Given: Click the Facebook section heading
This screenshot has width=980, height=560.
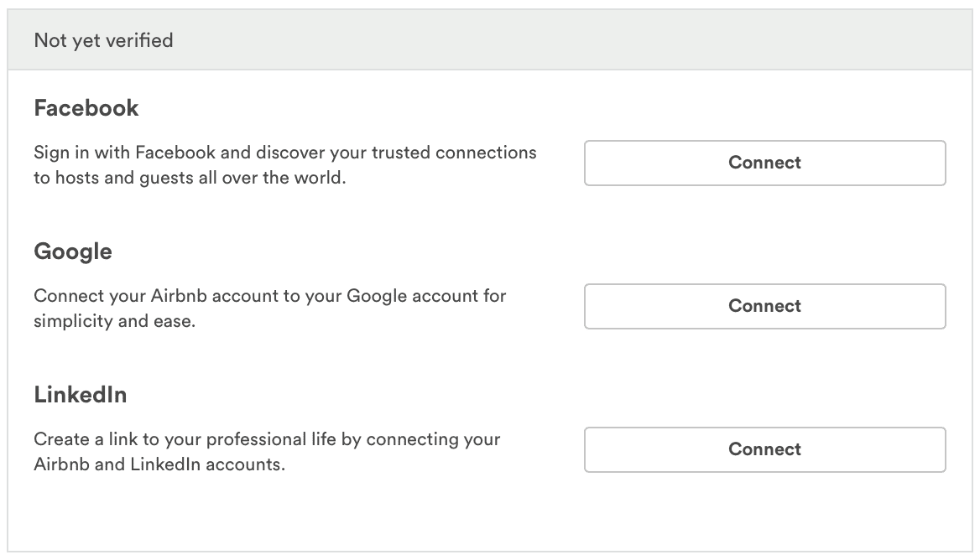Looking at the screenshot, I should click(86, 108).
